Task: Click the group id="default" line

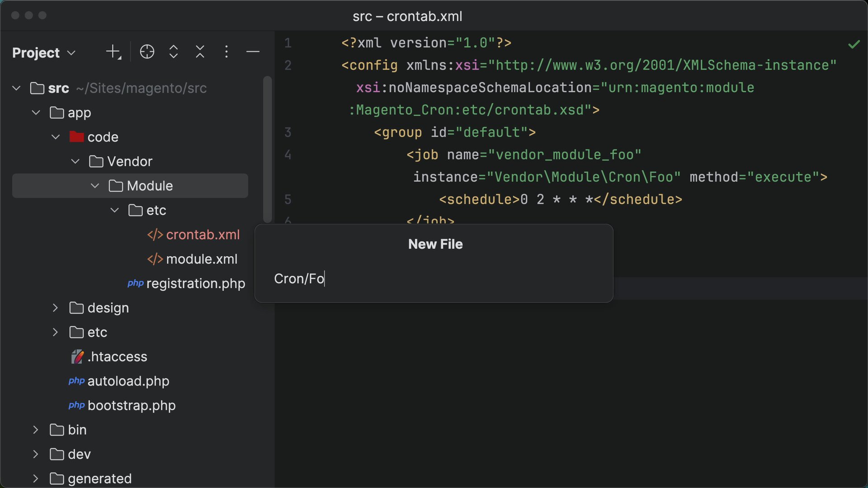Action: [455, 132]
